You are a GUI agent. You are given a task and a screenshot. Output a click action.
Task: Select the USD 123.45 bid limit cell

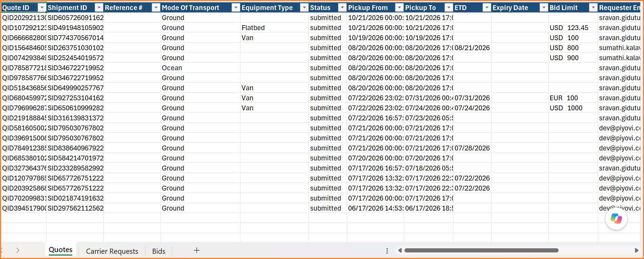click(x=573, y=28)
